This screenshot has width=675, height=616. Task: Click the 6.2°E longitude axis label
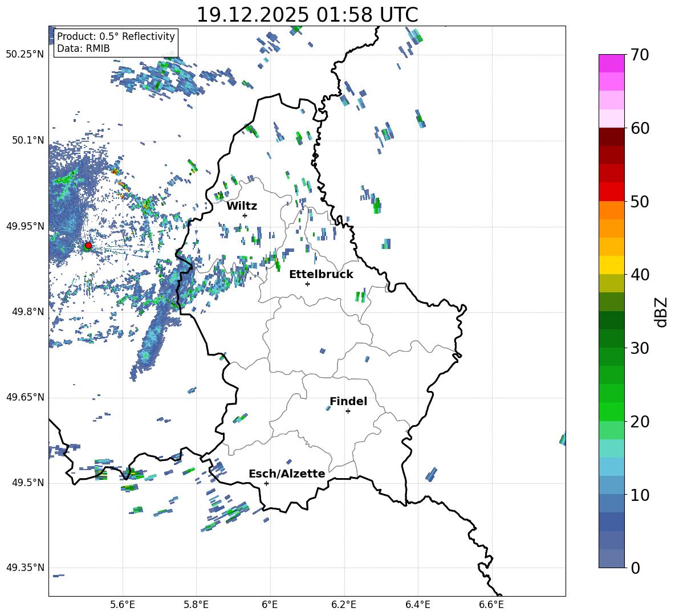coord(344,604)
